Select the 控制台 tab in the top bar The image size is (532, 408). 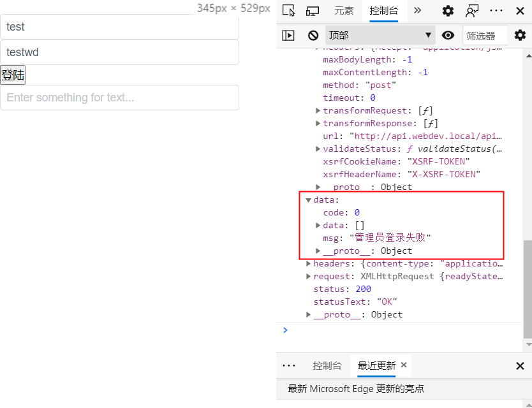click(384, 11)
